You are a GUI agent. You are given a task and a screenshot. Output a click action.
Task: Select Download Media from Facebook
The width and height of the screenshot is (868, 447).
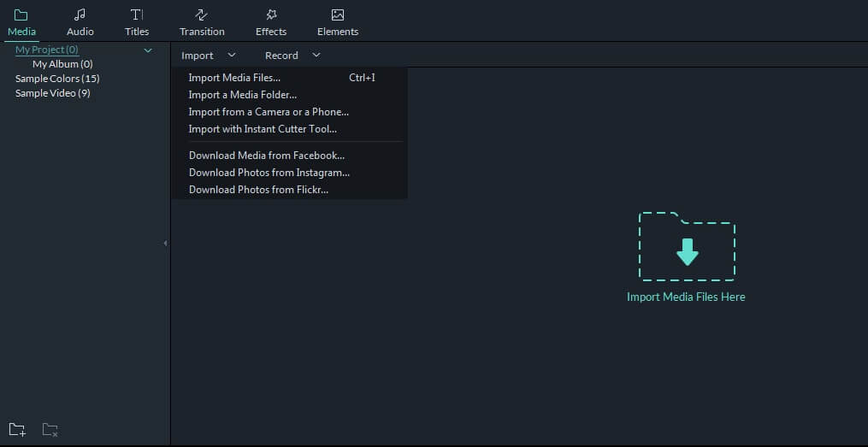(x=266, y=156)
